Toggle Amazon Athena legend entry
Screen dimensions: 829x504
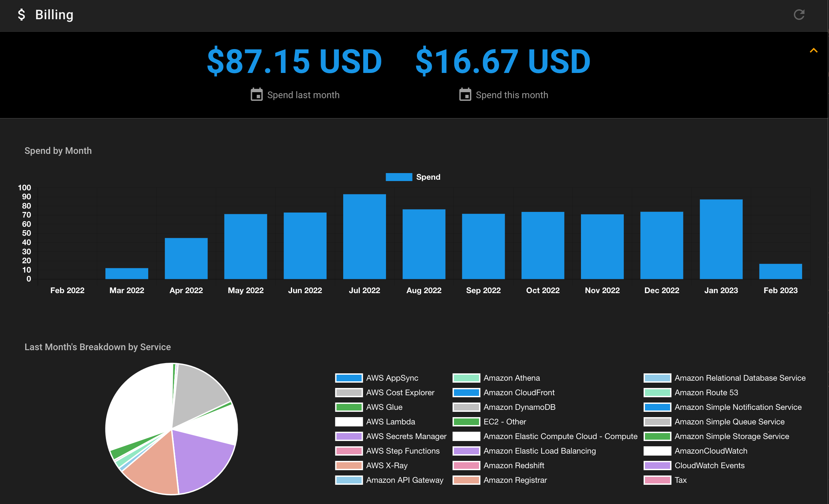[496, 378]
